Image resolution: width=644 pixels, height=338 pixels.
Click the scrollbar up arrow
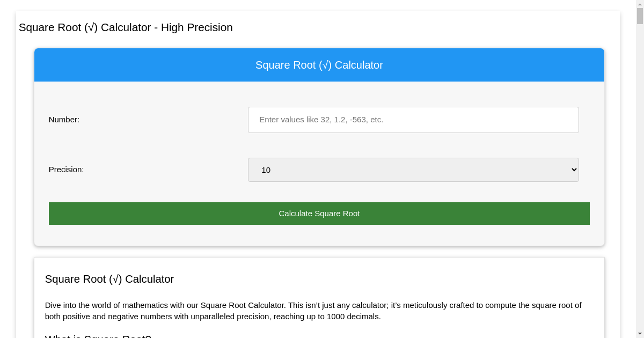click(640, 3)
